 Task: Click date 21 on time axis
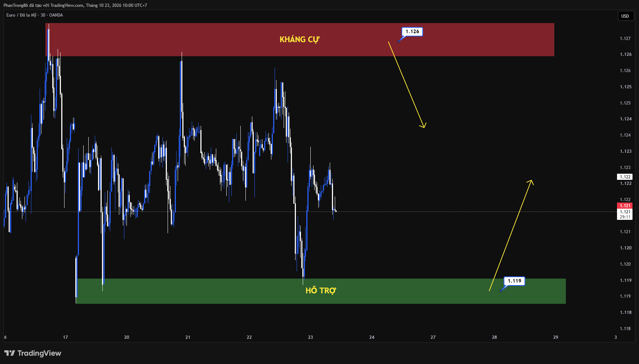(188, 337)
